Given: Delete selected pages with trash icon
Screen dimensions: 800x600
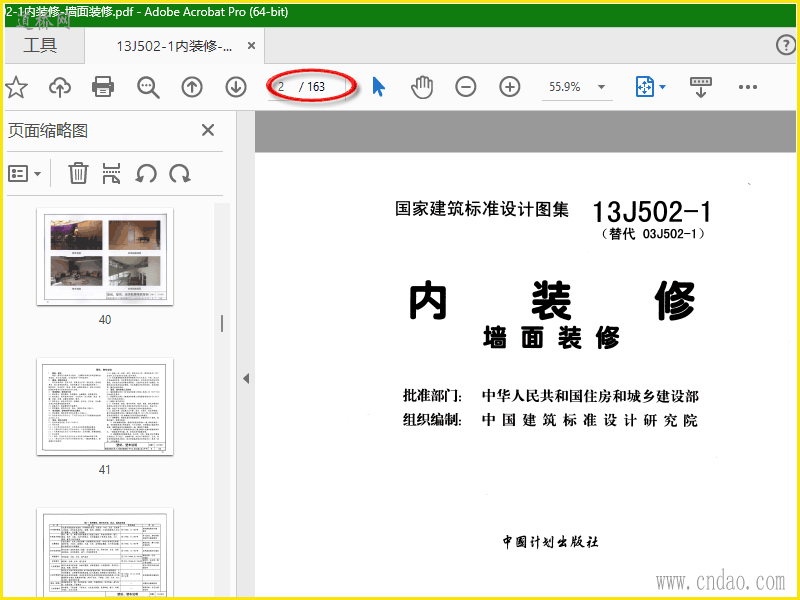Looking at the screenshot, I should (x=78, y=173).
